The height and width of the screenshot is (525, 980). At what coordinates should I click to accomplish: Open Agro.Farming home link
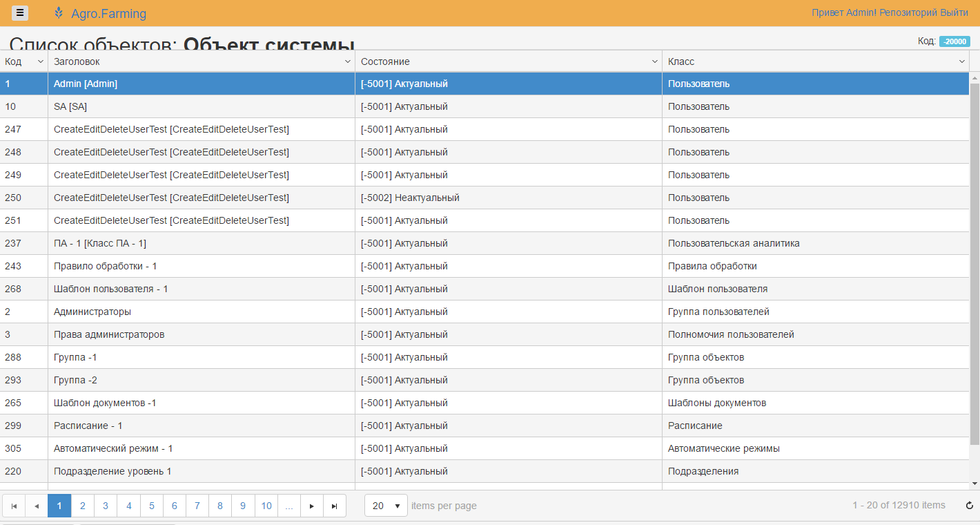coord(108,14)
